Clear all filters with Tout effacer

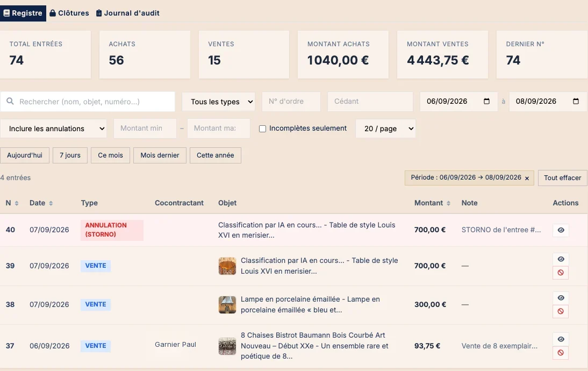[x=563, y=178]
